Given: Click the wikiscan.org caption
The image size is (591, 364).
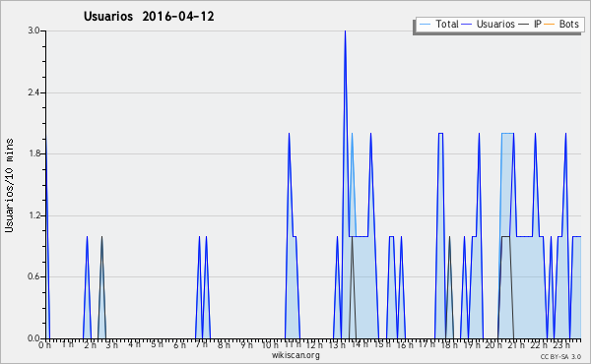Looking at the screenshot, I should click(x=295, y=355).
